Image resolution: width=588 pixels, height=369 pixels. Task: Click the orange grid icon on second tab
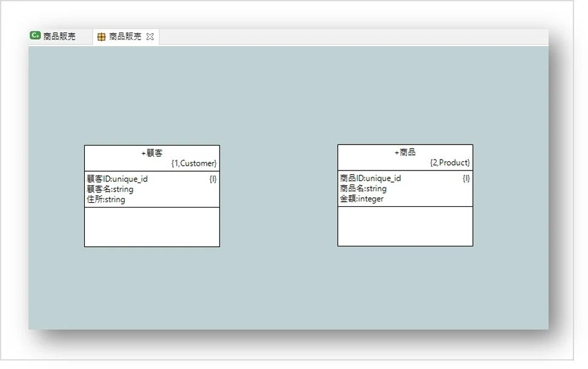click(101, 36)
